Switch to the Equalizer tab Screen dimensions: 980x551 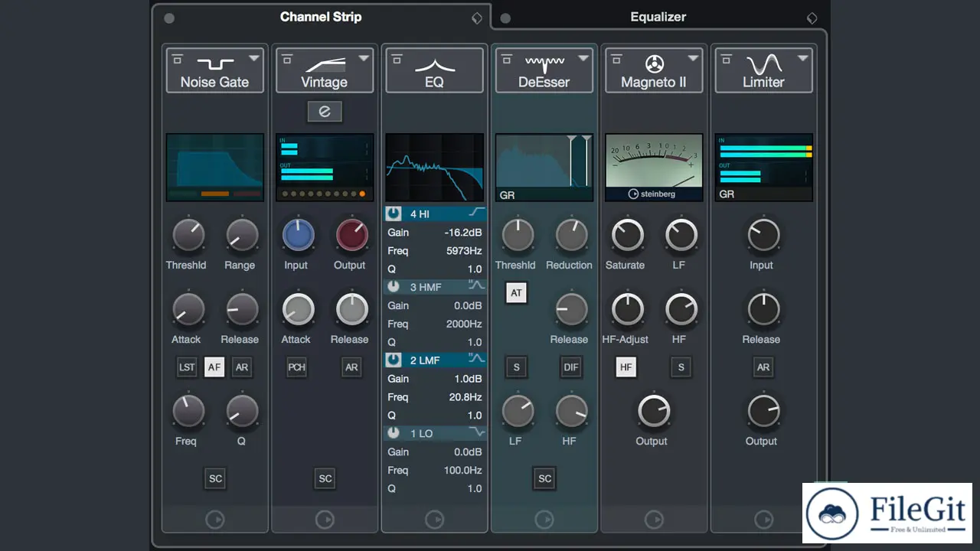658,17
